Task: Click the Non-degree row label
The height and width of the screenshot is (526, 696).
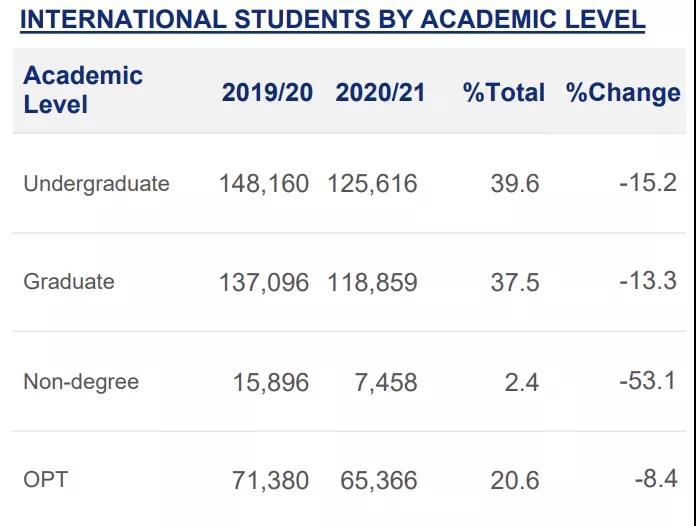Action: (81, 382)
